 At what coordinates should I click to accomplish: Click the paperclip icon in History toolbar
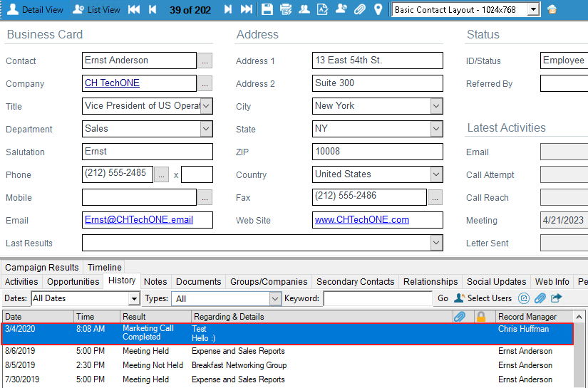click(540, 298)
